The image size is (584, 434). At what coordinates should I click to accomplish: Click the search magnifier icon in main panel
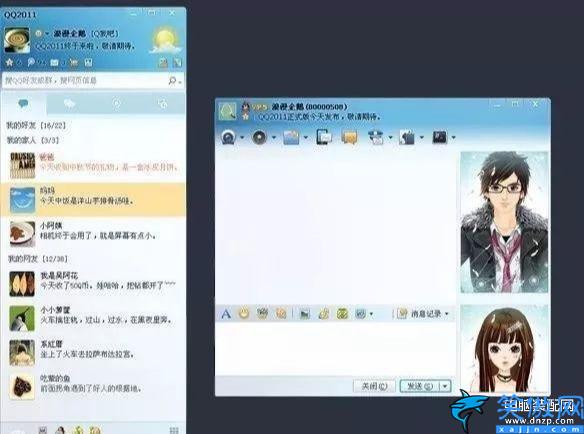pyautogui.click(x=172, y=80)
